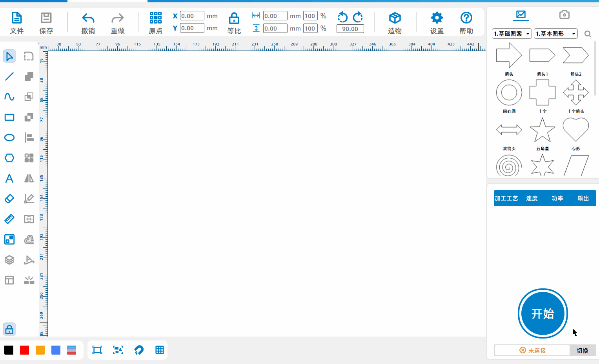Pick the gradient color swatch
The width and height of the screenshot is (599, 364).
pyautogui.click(x=71, y=350)
